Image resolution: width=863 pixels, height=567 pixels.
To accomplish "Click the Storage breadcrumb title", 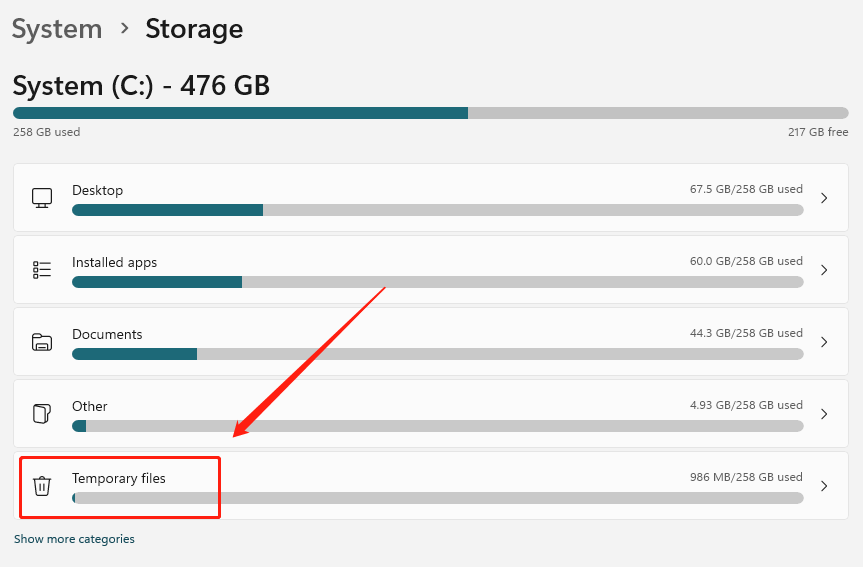I will click(x=194, y=29).
